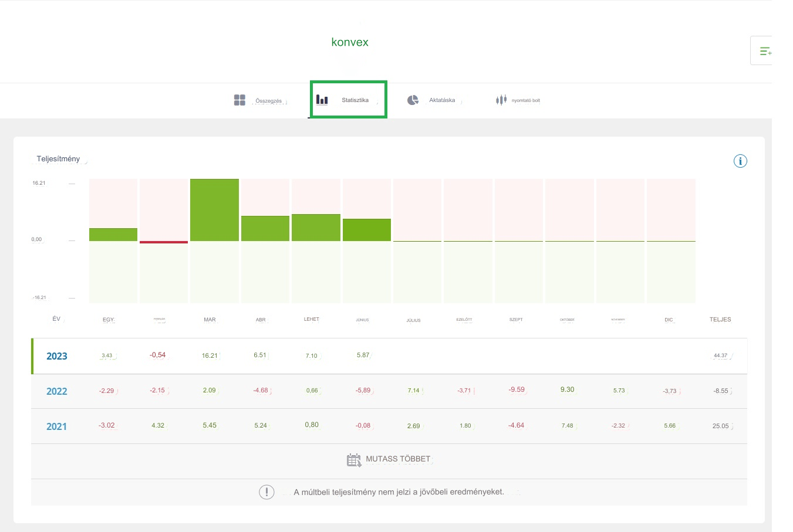Select the 2021 year link
Image resolution: width=793 pixels, height=532 pixels.
coord(56,426)
